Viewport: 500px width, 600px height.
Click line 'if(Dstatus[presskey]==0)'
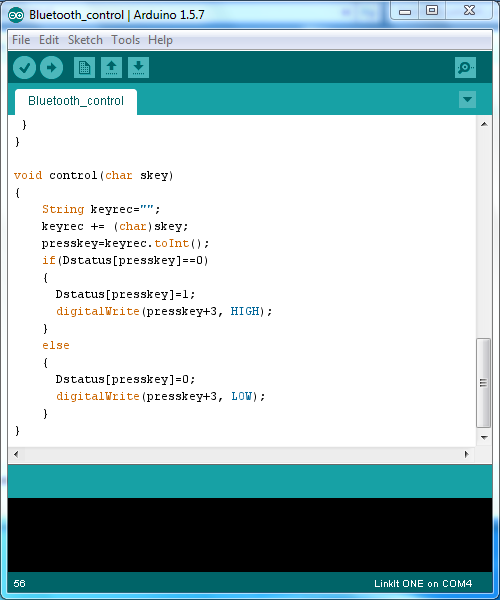[125, 261]
